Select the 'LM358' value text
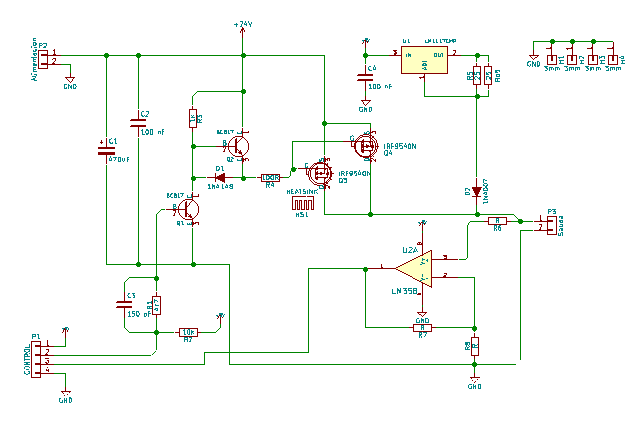 [x=404, y=291]
